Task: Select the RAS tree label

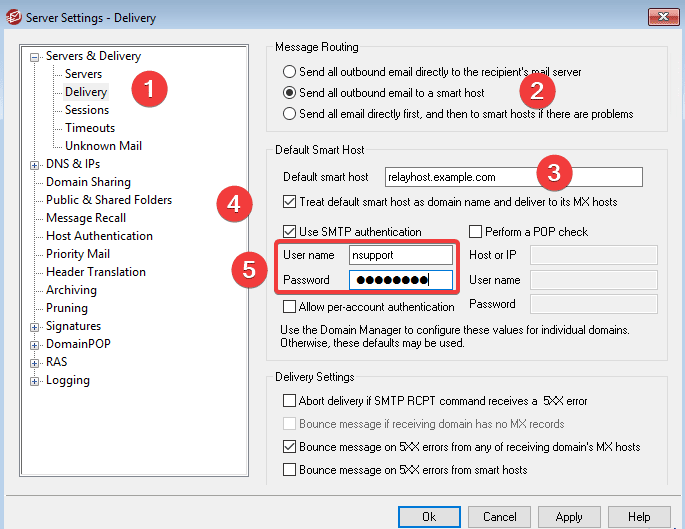Action: (x=56, y=362)
